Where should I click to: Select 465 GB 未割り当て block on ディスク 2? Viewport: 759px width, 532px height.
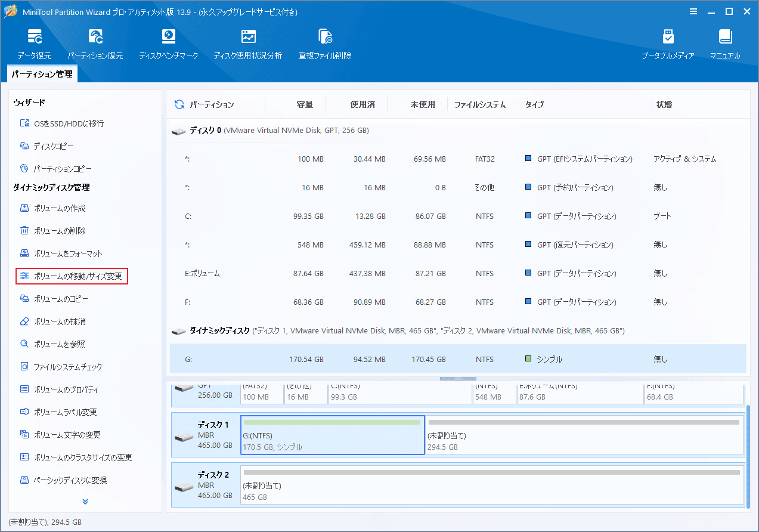pyautogui.click(x=492, y=486)
